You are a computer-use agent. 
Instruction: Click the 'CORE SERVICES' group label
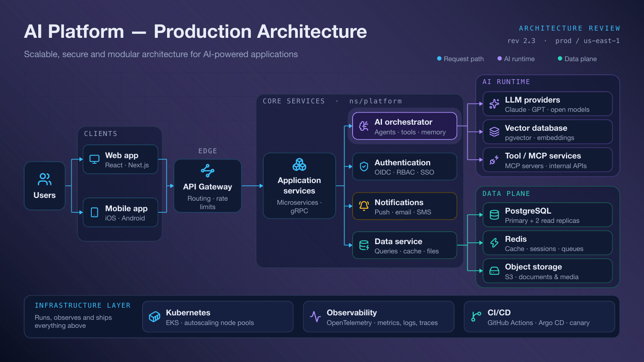[294, 101]
